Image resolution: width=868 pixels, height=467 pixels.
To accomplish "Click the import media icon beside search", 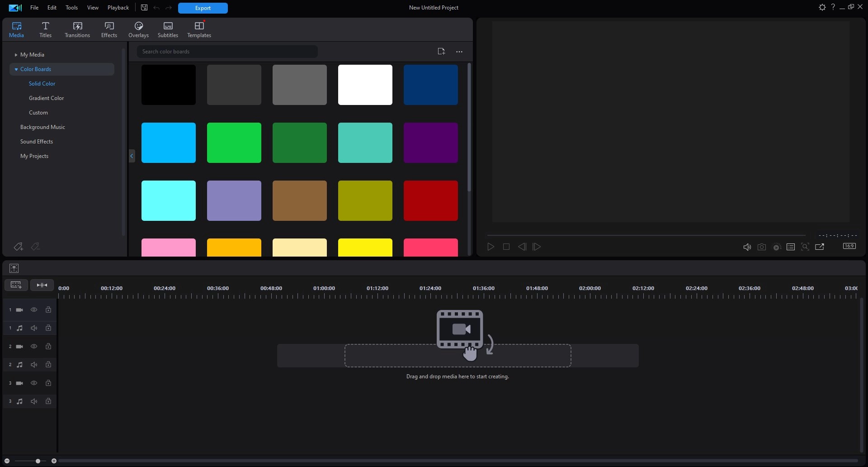I will pos(441,52).
